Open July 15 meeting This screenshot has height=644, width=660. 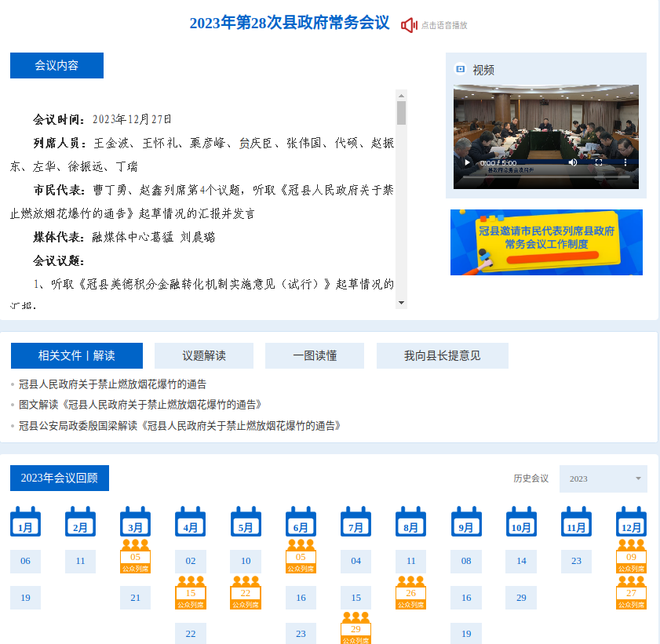point(356,598)
